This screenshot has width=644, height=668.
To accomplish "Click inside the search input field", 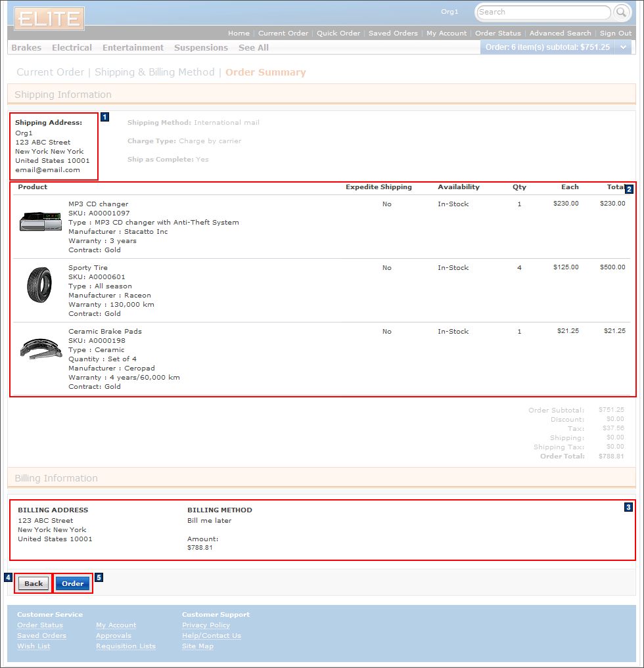I will [x=543, y=12].
